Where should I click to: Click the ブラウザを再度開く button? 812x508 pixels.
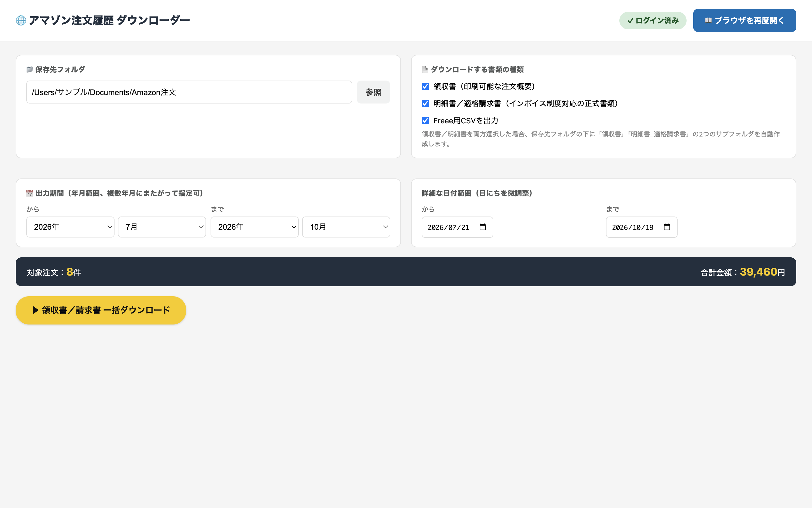pyautogui.click(x=745, y=20)
